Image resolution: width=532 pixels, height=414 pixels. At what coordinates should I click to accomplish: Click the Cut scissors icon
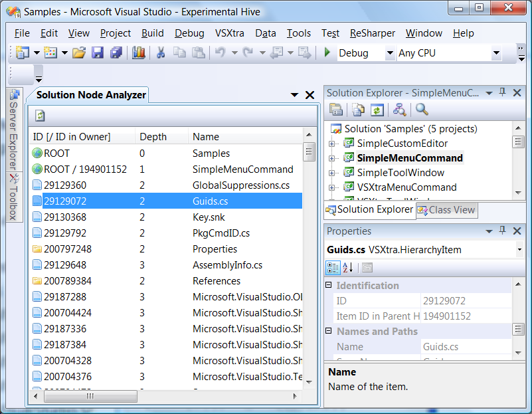tap(161, 52)
